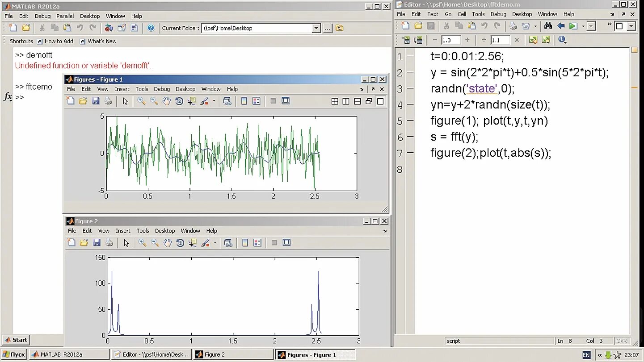Open Editor tile layout dropdown
The height and width of the screenshot is (362, 644).
tap(631, 26)
